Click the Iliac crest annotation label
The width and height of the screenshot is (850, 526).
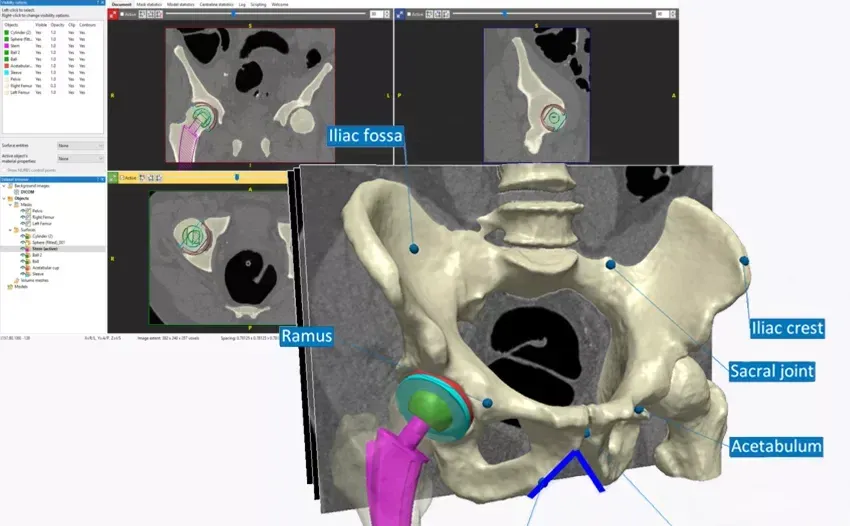pos(787,328)
